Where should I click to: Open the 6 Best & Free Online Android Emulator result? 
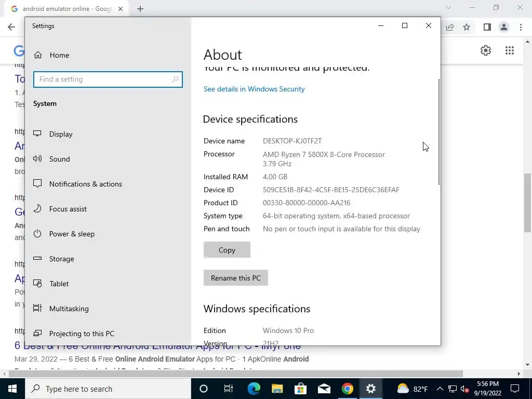158,345
